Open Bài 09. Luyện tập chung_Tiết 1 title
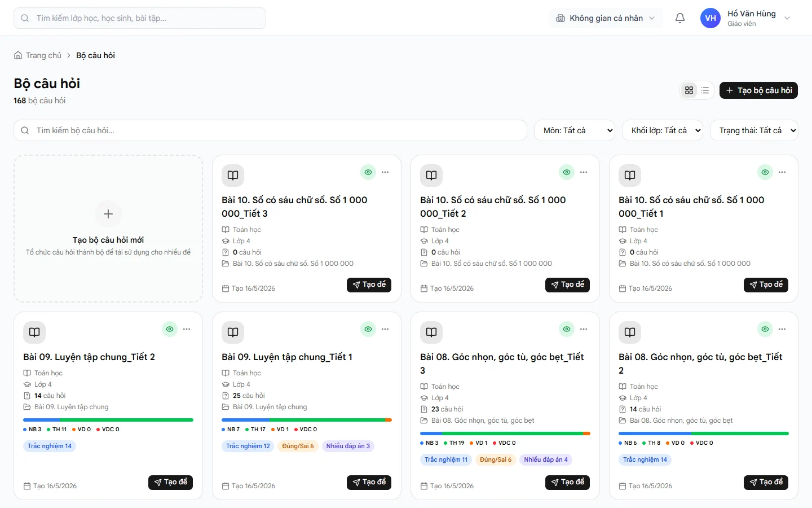 [x=287, y=357]
